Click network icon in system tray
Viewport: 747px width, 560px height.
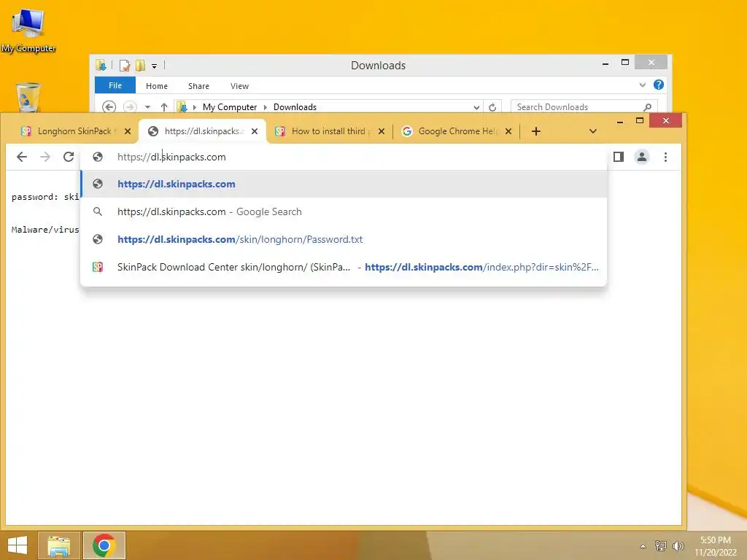(x=661, y=545)
